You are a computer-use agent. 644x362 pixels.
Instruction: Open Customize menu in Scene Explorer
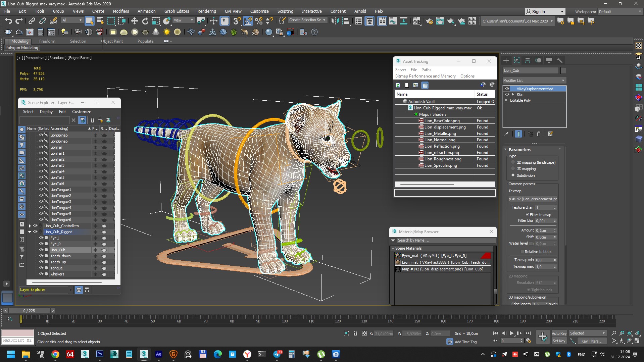tap(82, 111)
